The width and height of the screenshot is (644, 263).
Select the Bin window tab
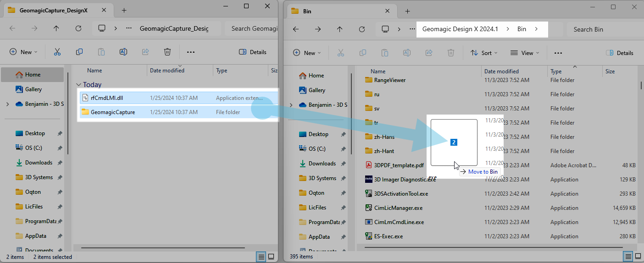(342, 11)
